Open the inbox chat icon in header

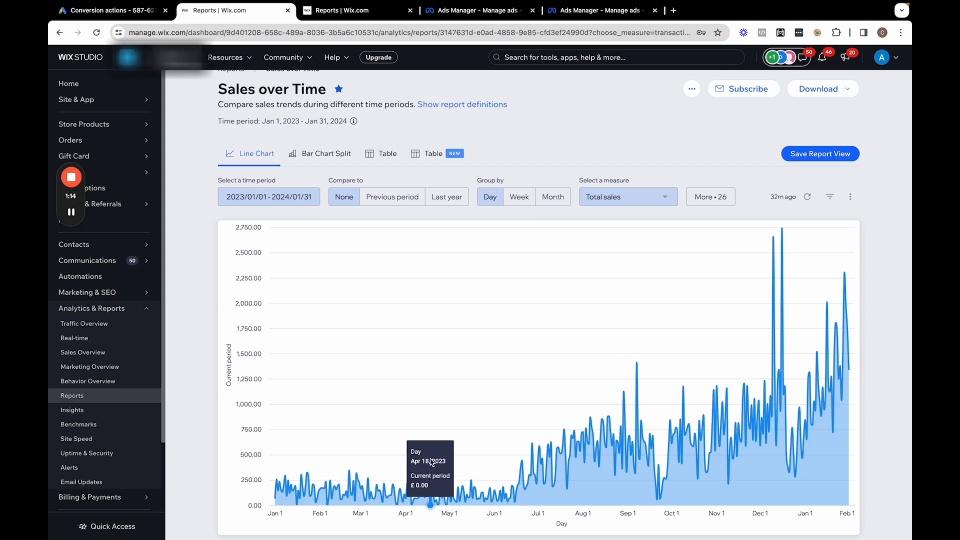coord(803,57)
